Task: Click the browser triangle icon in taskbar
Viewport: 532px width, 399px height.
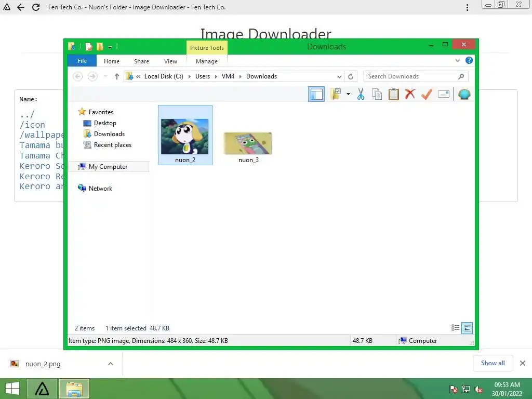Action: point(42,389)
